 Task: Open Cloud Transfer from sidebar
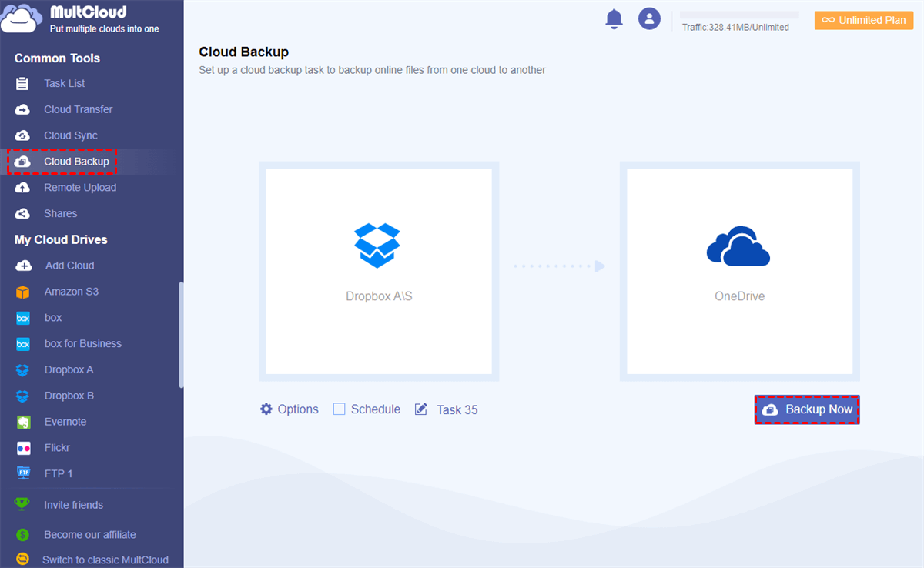point(79,109)
